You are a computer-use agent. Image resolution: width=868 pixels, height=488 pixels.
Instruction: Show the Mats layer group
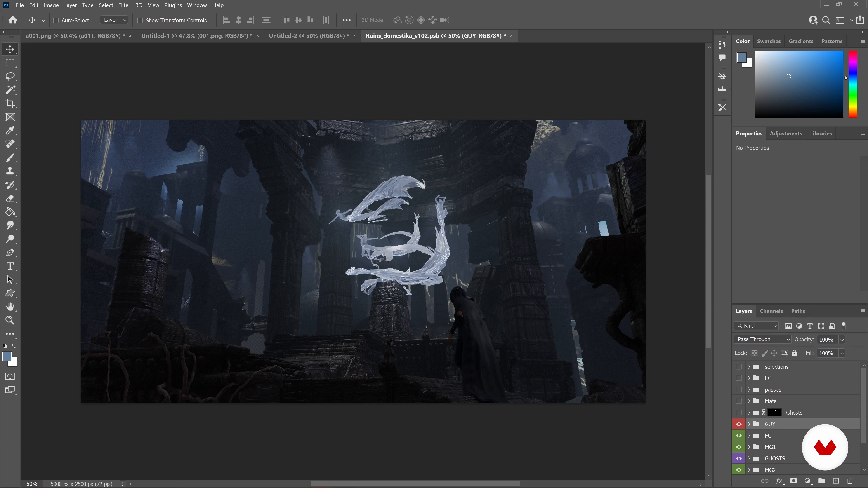[739, 401]
